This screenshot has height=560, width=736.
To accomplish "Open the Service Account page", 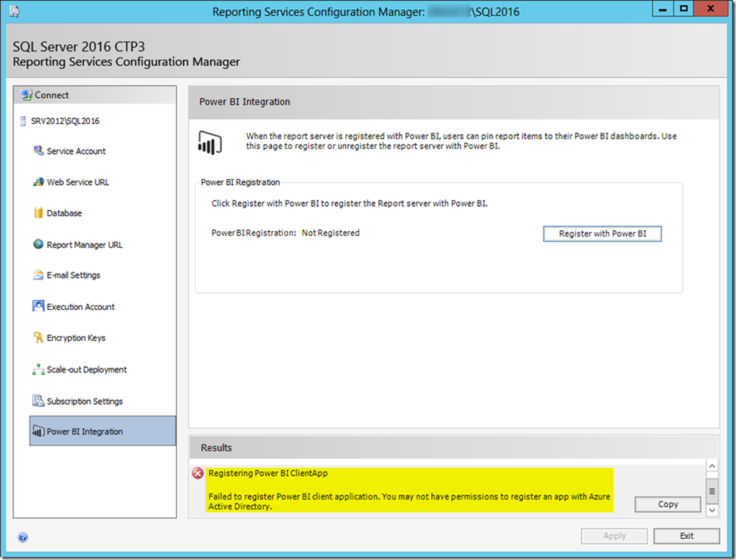I will click(76, 151).
